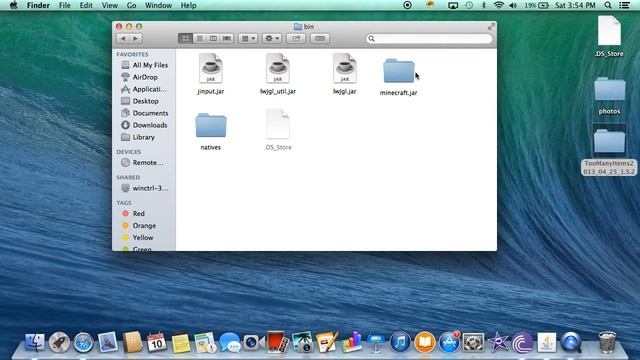This screenshot has height=360, width=640.
Task: Switch Finder to list view
Action: point(200,38)
